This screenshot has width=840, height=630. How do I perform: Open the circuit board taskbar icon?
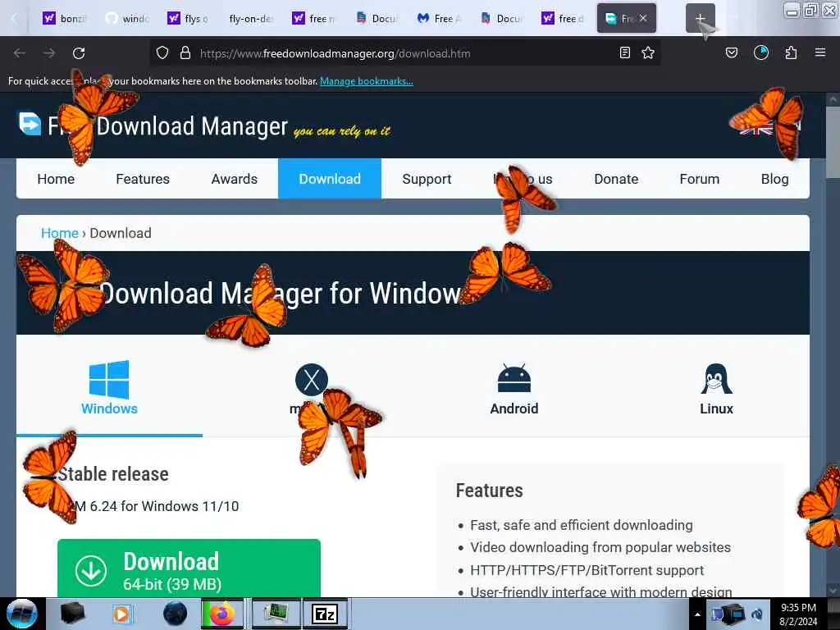(x=276, y=614)
